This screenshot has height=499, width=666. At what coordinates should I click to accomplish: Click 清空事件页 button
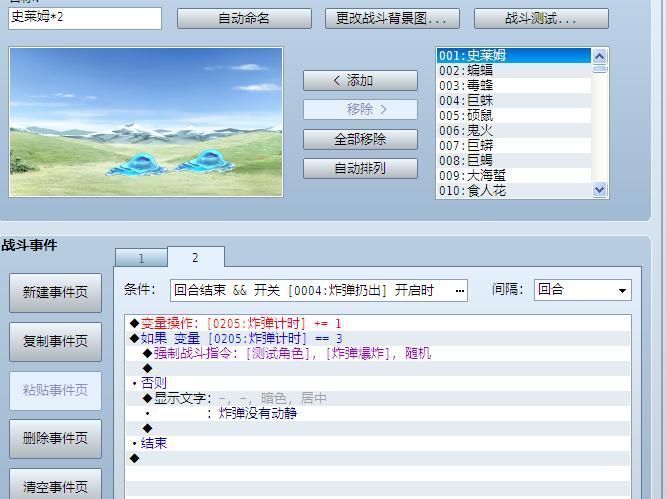(56, 485)
